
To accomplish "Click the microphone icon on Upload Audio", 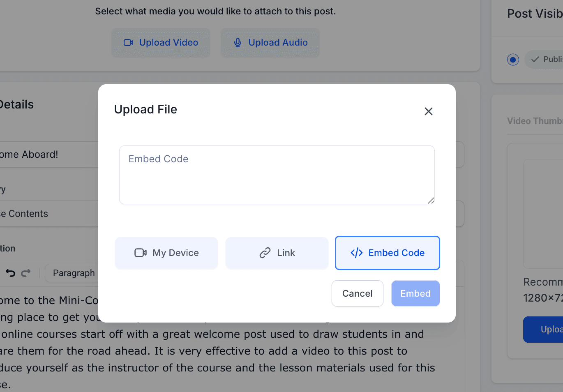I will (x=238, y=42).
